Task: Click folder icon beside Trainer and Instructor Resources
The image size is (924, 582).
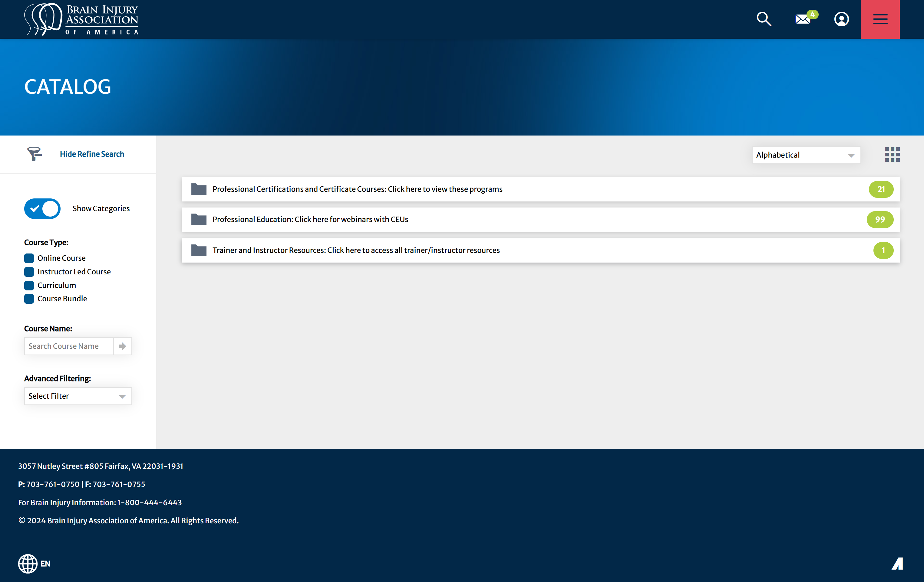Action: pos(199,250)
